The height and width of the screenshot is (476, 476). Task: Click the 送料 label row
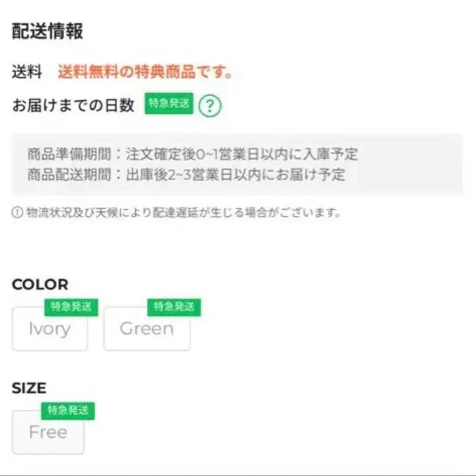click(x=25, y=70)
